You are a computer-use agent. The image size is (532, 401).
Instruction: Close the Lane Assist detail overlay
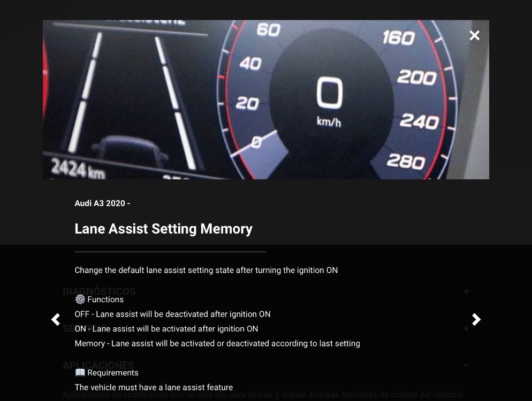tap(474, 35)
